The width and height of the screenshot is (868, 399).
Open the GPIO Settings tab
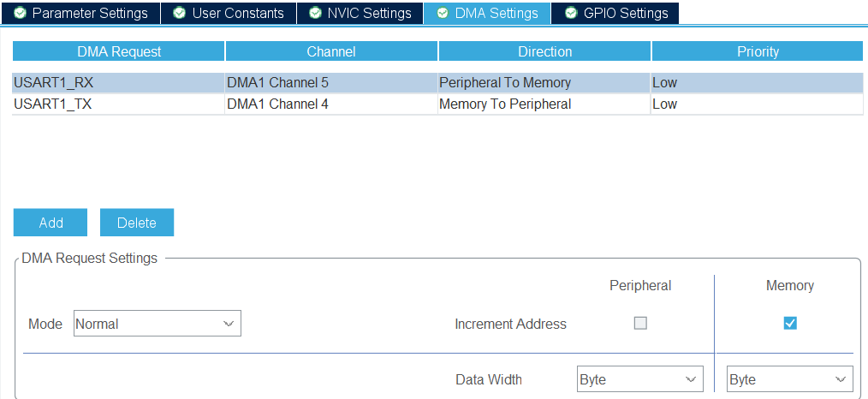(x=625, y=13)
